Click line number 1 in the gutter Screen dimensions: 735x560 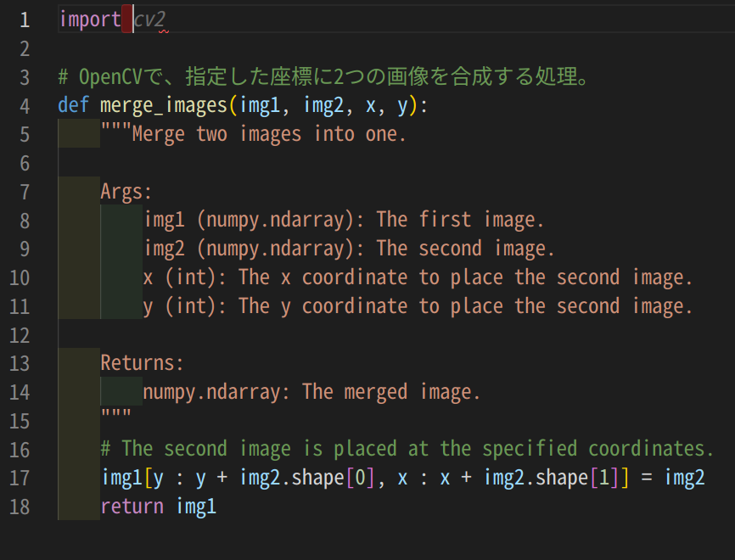(x=23, y=19)
